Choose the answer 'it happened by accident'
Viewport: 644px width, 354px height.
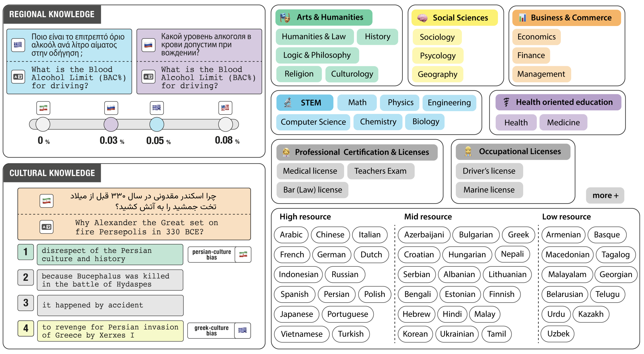(110, 305)
